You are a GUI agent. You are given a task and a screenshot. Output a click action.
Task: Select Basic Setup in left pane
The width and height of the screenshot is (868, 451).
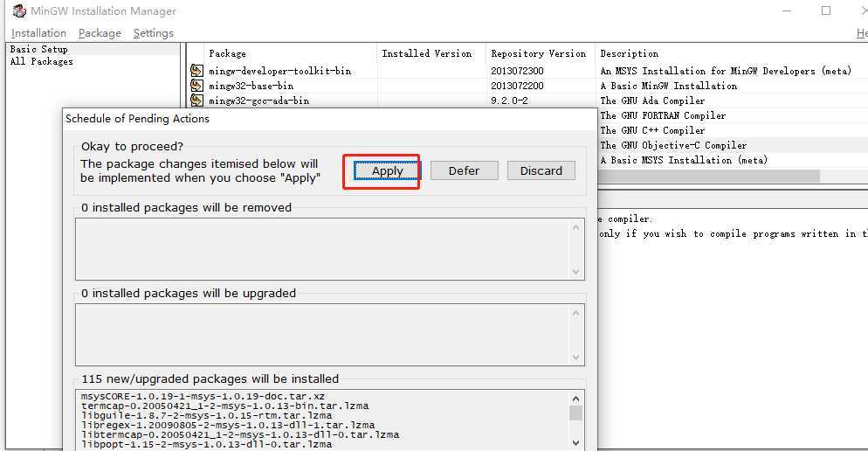38,49
